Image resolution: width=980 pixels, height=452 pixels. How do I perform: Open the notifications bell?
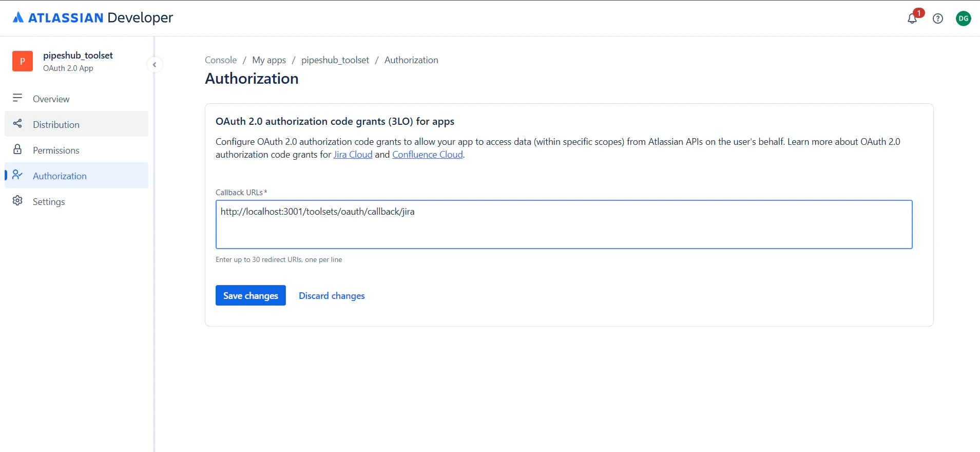912,18
